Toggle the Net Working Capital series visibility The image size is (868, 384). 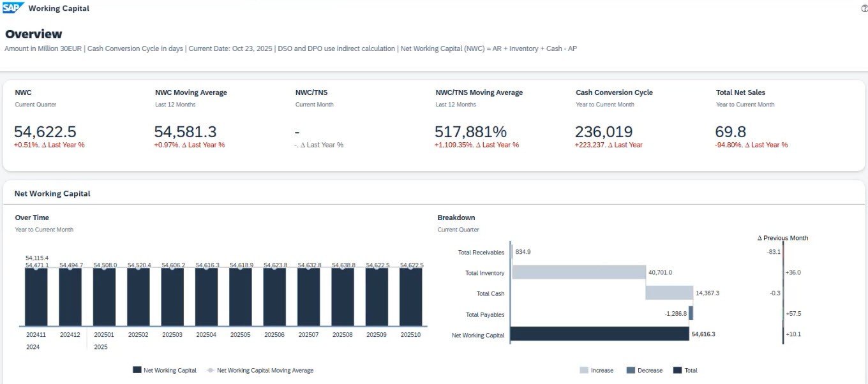coord(163,370)
